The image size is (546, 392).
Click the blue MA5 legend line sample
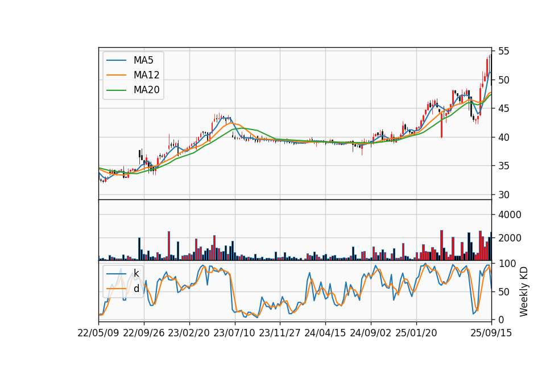[x=116, y=60]
